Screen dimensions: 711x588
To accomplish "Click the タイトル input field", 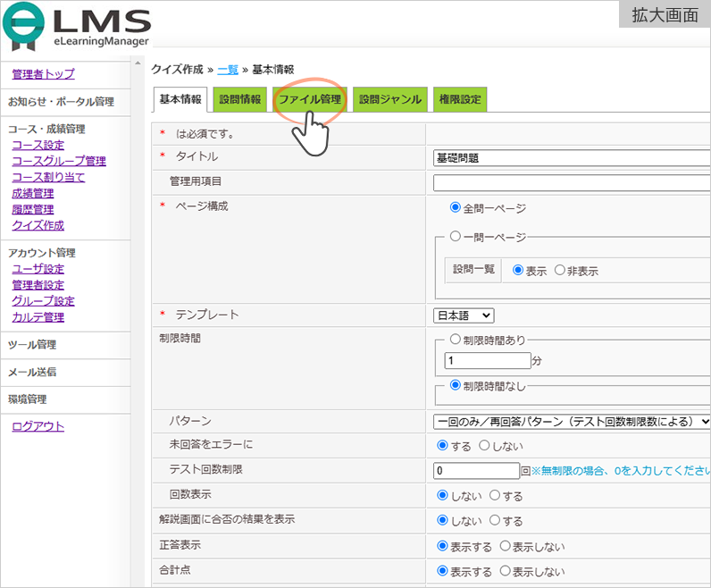I will click(572, 158).
